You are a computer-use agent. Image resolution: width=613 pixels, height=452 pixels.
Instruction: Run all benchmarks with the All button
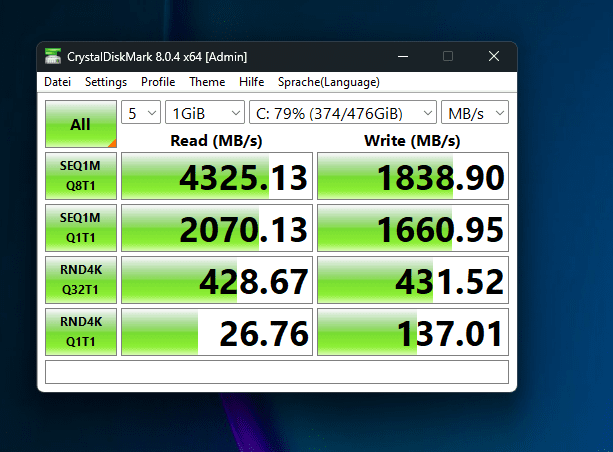(81, 124)
